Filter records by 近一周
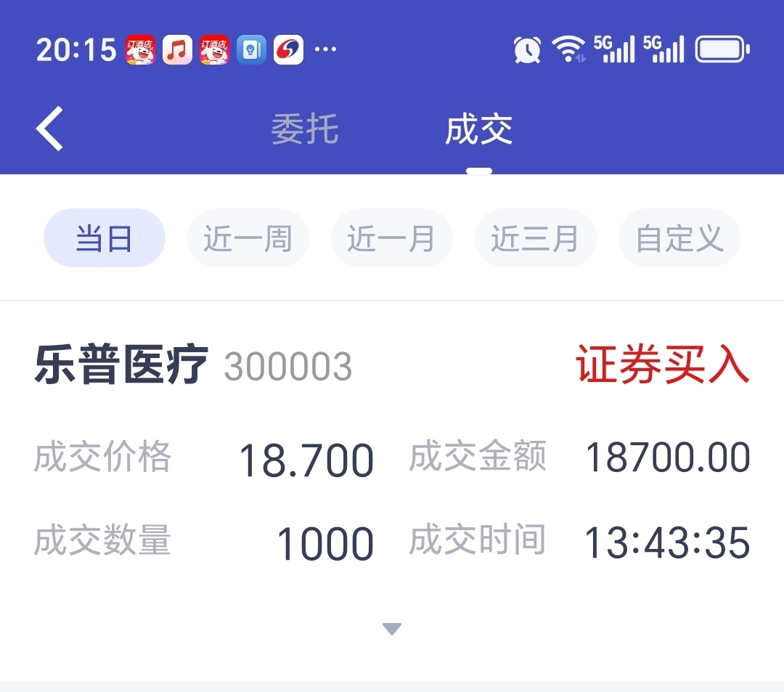 point(248,238)
